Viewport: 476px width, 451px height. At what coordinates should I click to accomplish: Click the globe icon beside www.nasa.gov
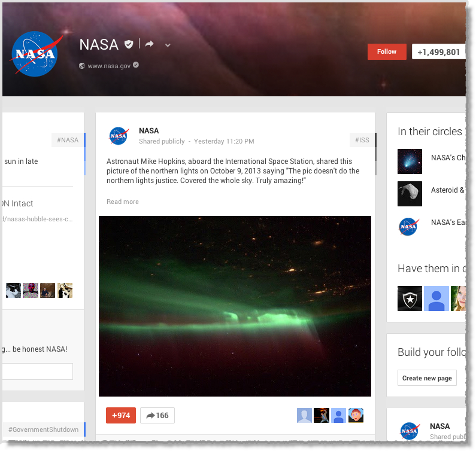[x=81, y=66]
